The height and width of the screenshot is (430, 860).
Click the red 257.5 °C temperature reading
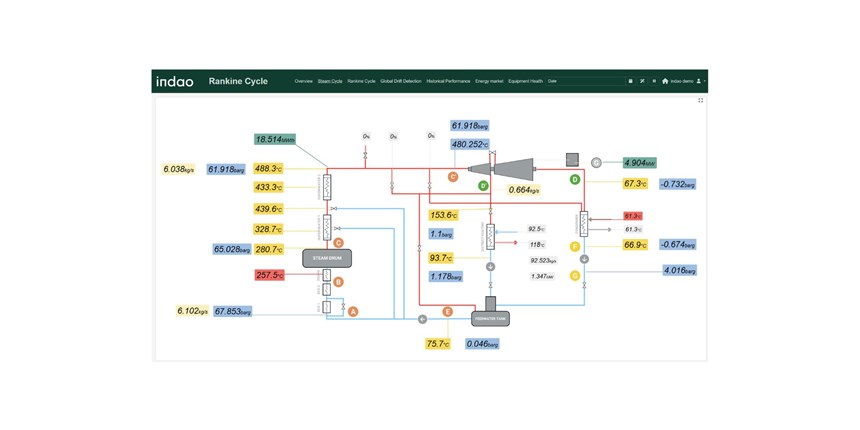pyautogui.click(x=269, y=275)
